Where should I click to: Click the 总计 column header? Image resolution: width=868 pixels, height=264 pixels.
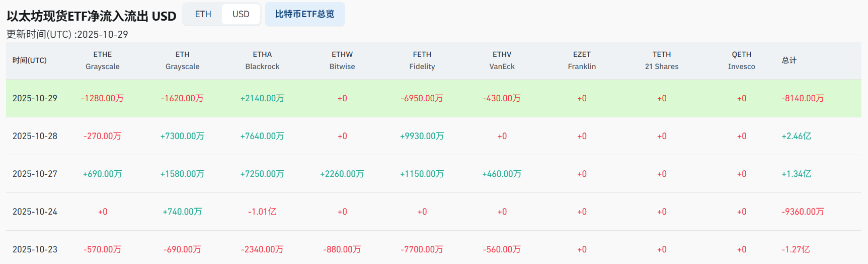point(789,60)
